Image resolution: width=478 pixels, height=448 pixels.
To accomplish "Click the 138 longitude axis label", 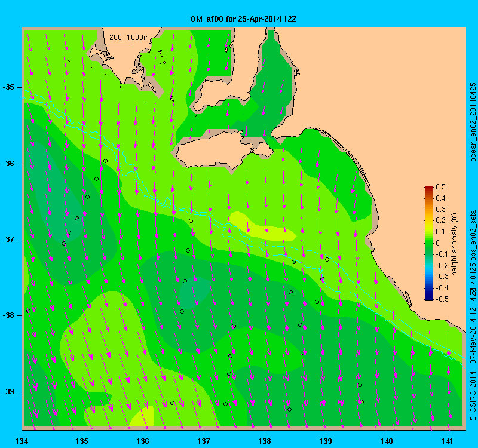I will (265, 441).
